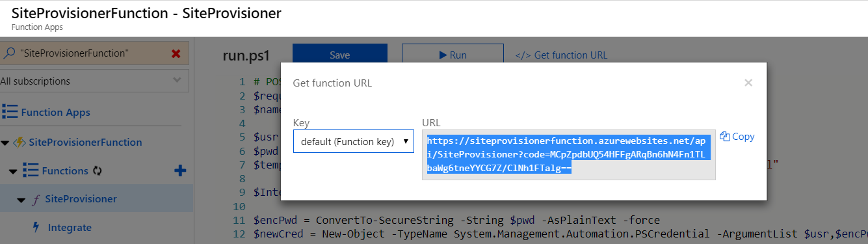Click the Integrate lightning icon
Image resolution: width=868 pixels, height=244 pixels.
click(x=36, y=227)
